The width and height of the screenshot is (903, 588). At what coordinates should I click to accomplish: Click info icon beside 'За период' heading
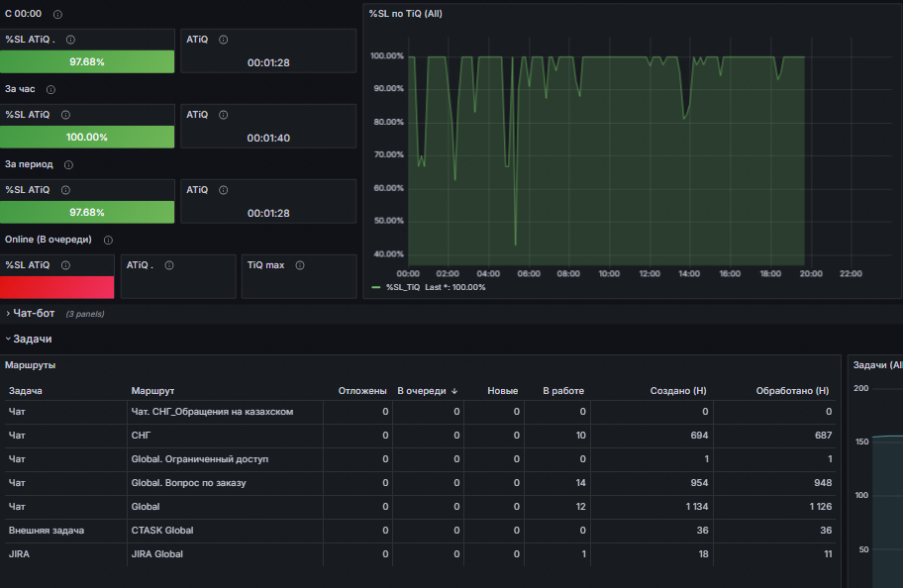tap(68, 164)
